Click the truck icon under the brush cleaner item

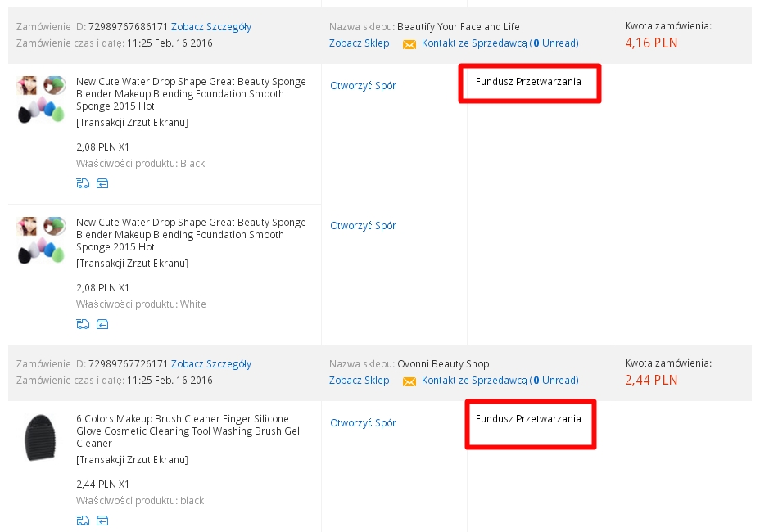click(82, 521)
